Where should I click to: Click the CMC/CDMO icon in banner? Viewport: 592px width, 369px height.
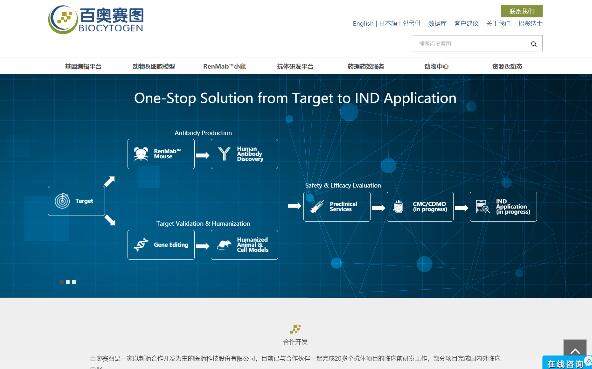tap(398, 207)
